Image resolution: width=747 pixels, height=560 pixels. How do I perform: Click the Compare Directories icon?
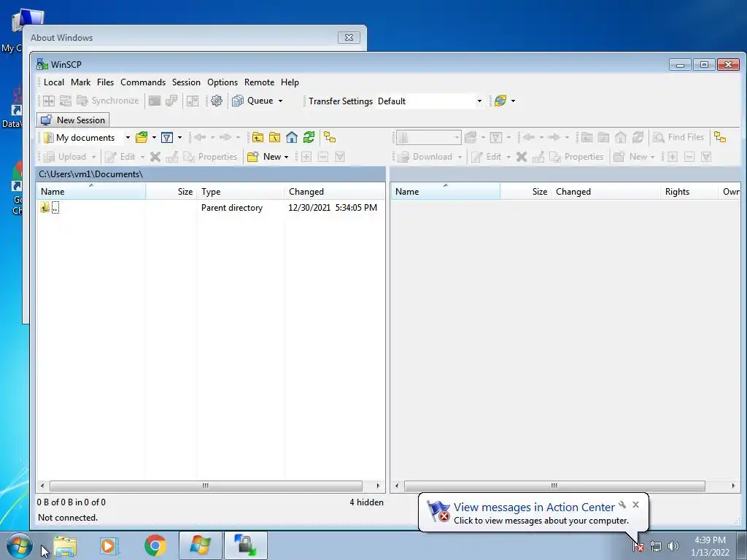click(49, 101)
